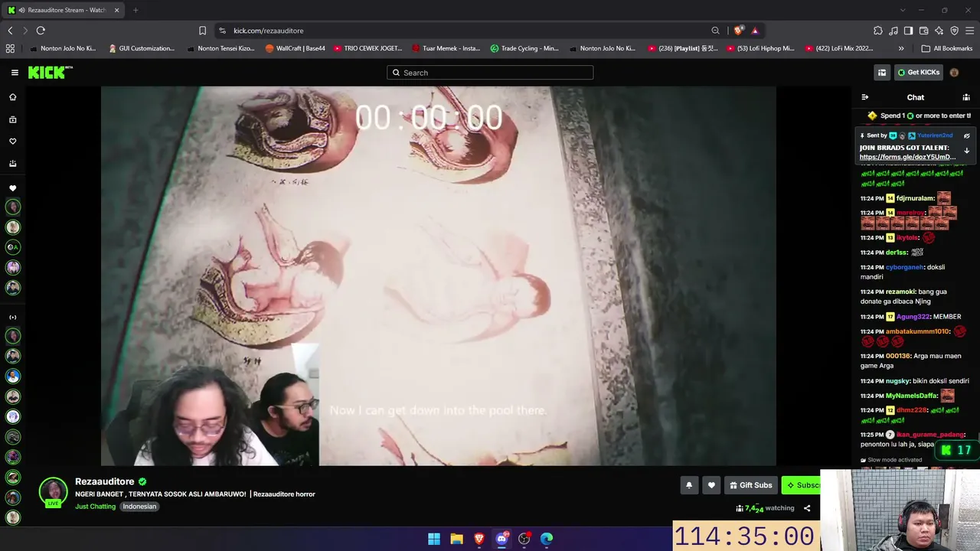Open Microsoft Edge from the taskbar
The image size is (980, 551).
pyautogui.click(x=547, y=539)
